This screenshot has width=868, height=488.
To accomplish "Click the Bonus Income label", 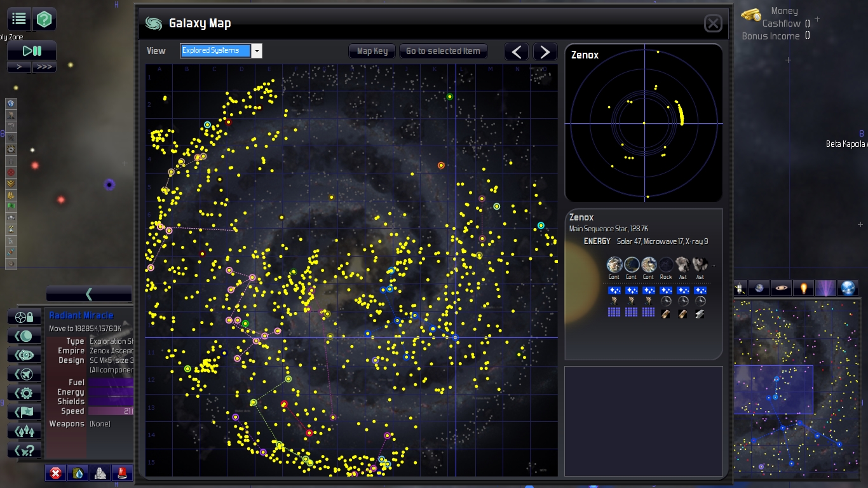I will 771,36.
